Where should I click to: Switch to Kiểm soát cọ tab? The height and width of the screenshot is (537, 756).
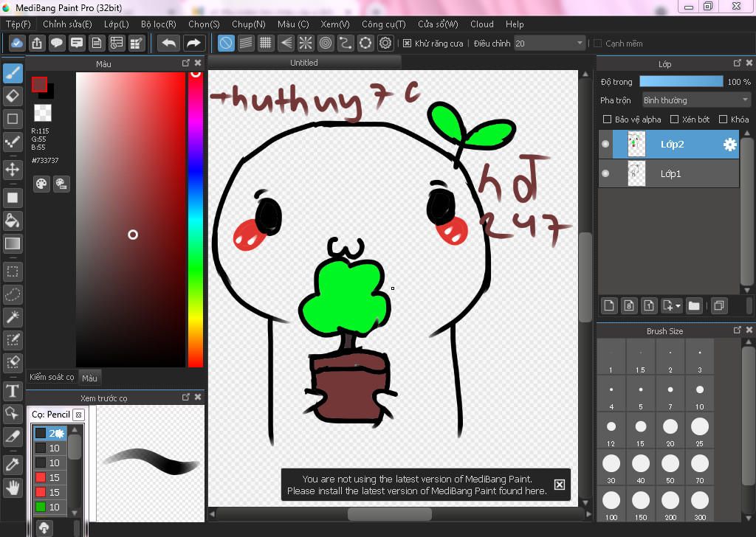(52, 377)
